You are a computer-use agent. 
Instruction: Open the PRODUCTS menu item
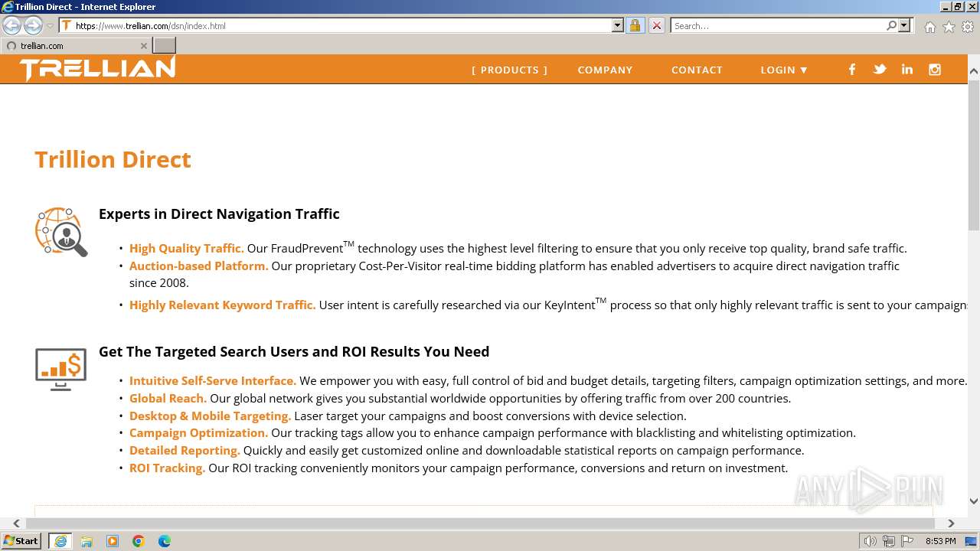pyautogui.click(x=509, y=70)
